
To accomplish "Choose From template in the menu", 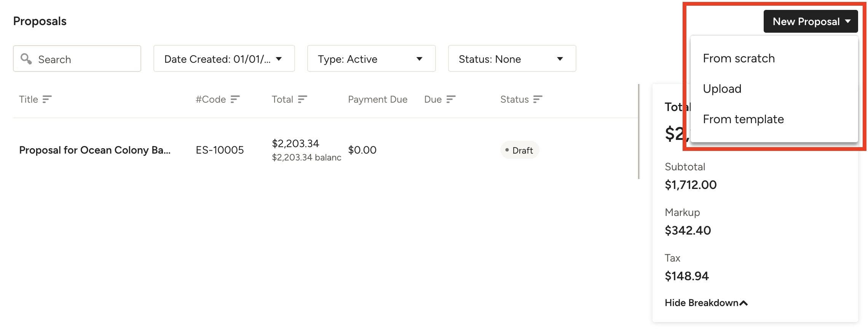I will (x=743, y=119).
